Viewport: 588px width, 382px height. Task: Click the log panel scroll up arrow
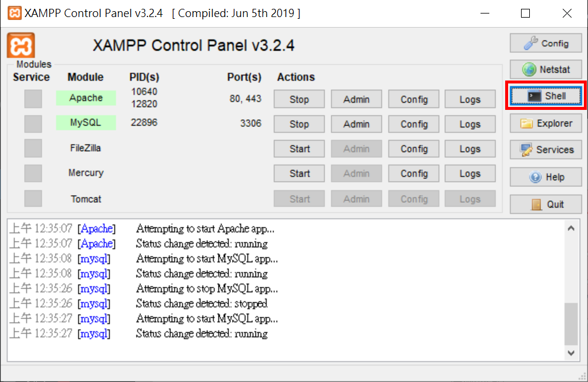pos(571,228)
